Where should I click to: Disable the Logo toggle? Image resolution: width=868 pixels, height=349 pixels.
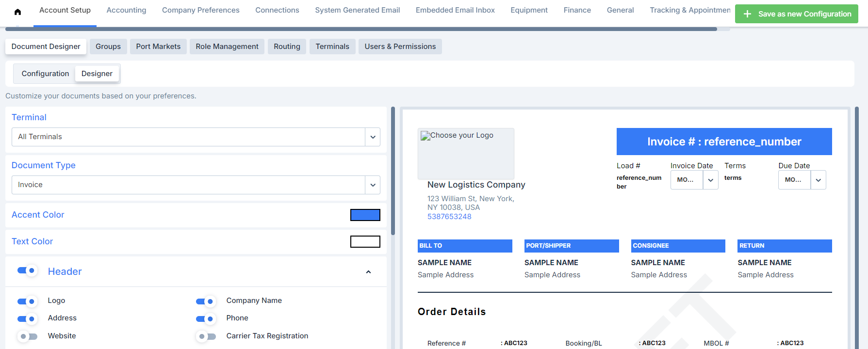27,301
